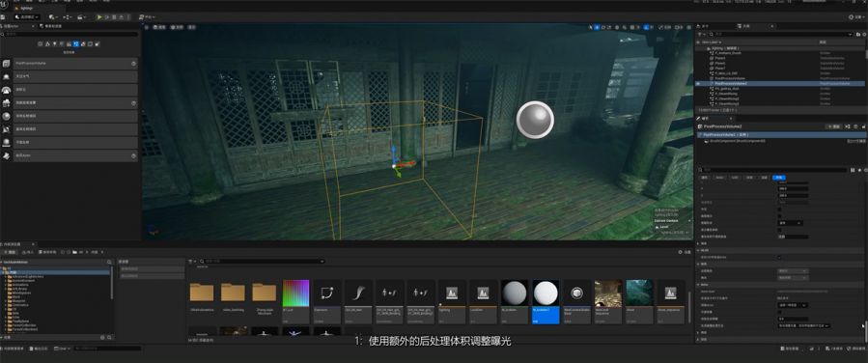Viewport: 868px width, 363px height.
Task: Open the Cmd console dropdown in the status bar
Action: click(x=63, y=349)
